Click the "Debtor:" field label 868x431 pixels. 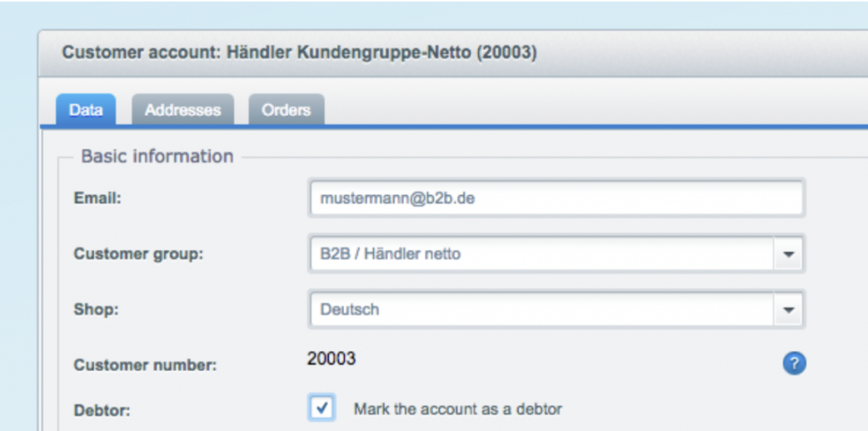click(101, 409)
